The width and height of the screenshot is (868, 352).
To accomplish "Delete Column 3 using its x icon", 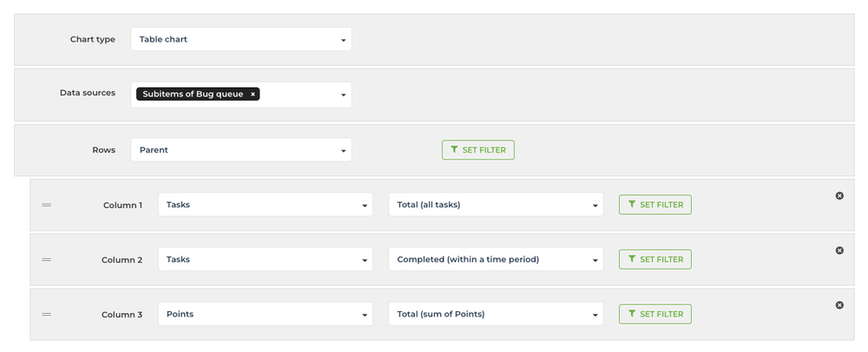I will 839,305.
